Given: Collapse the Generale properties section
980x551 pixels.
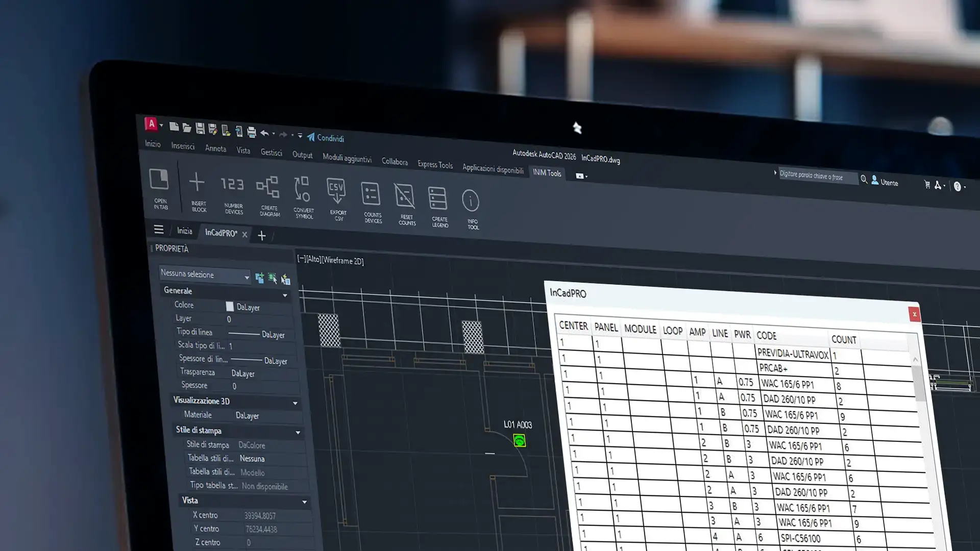Looking at the screenshot, I should [285, 295].
